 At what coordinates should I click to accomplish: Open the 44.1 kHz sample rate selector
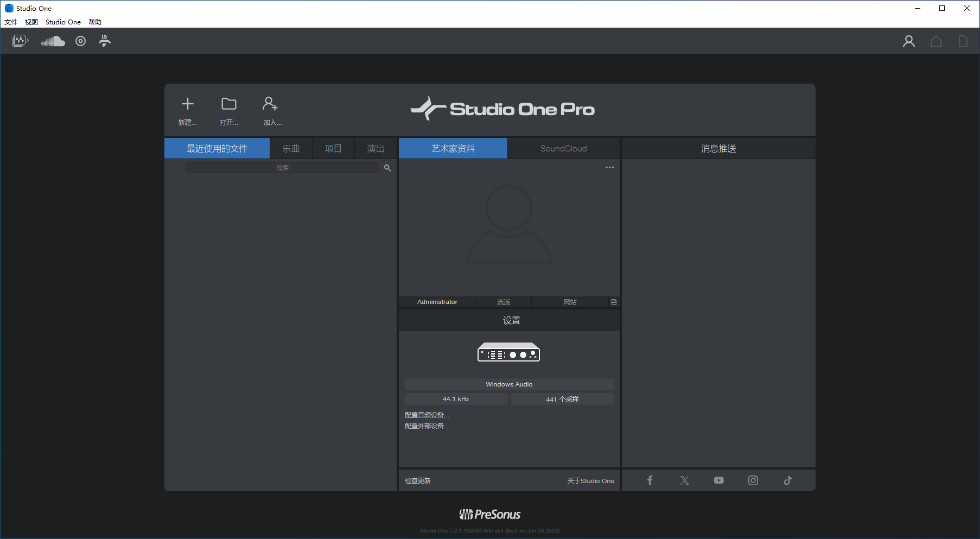[456, 399]
